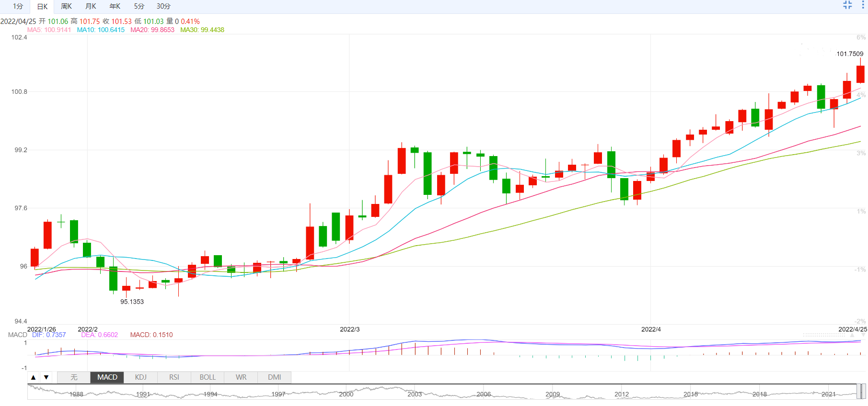Click the 2000 mark in overview timeline
Viewport: 868px width, 406px height.
[346, 395]
